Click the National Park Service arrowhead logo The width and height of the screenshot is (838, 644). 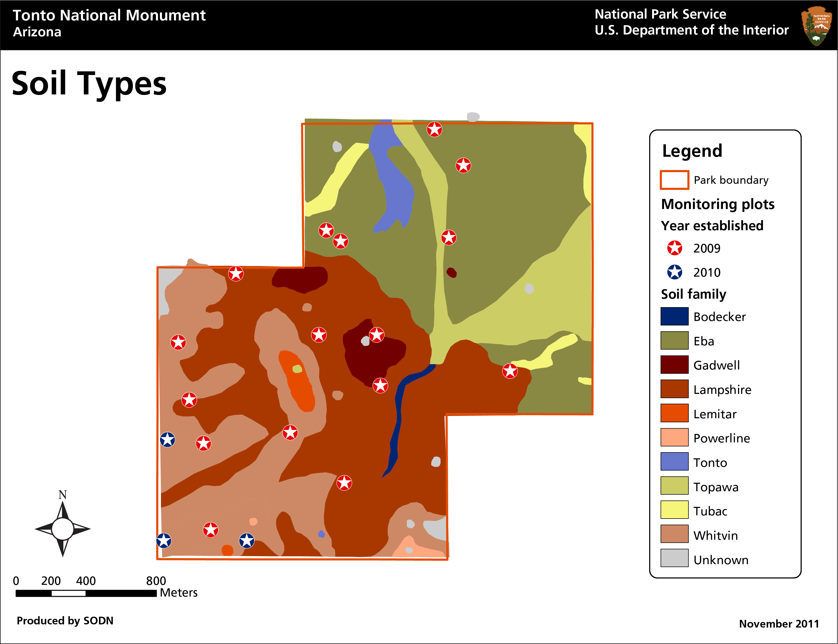(x=817, y=26)
